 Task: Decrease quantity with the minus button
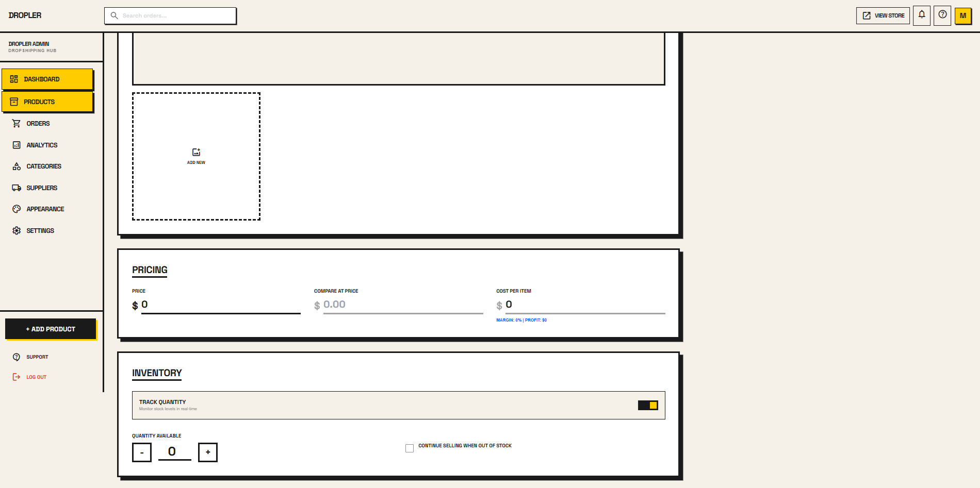click(x=142, y=452)
